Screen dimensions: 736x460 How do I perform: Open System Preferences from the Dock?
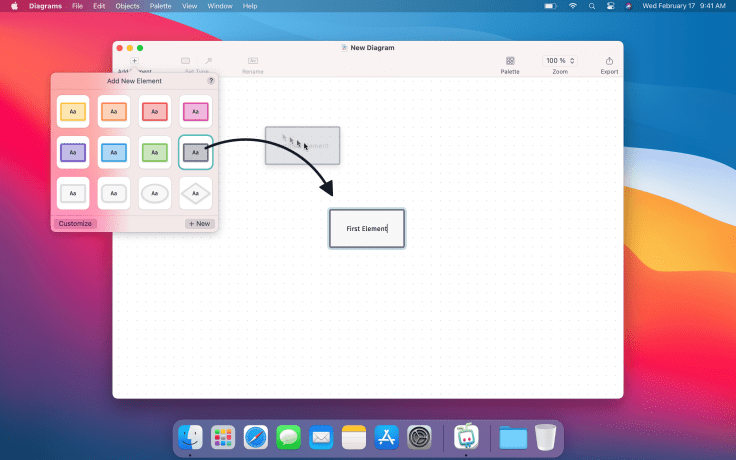419,437
